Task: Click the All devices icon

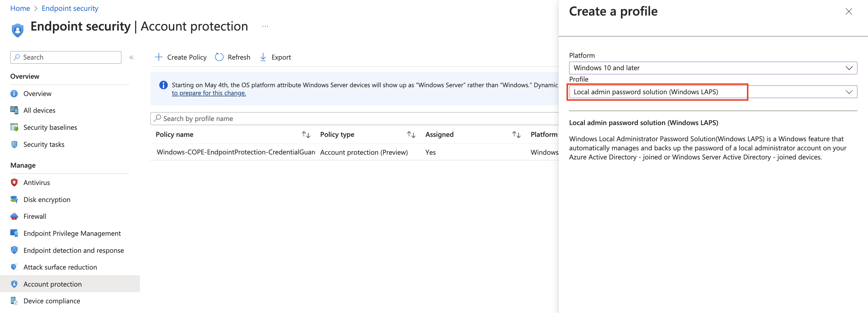Action: tap(14, 110)
